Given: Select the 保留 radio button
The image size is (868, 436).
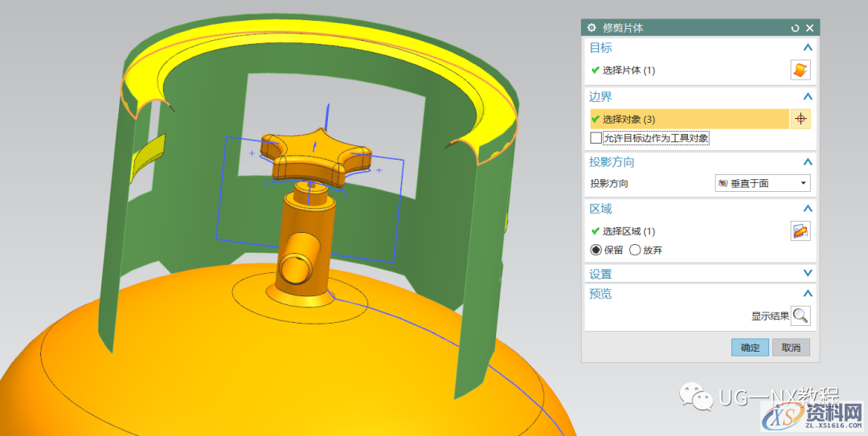Looking at the screenshot, I should pyautogui.click(x=596, y=250).
